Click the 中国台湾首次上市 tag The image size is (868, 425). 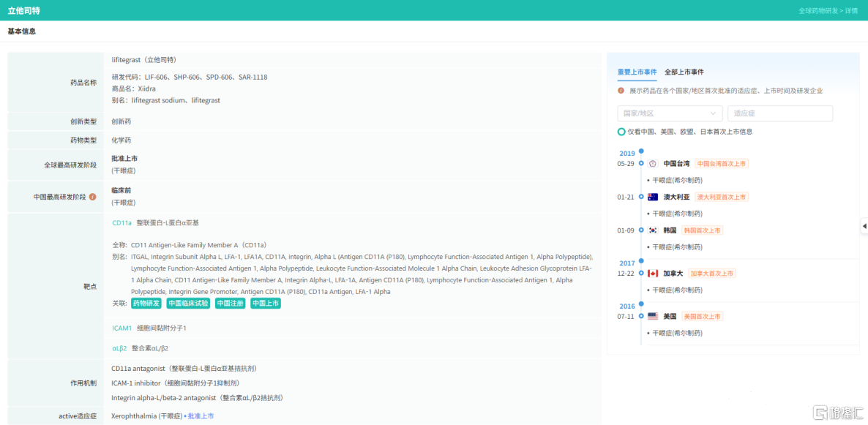[x=722, y=164]
